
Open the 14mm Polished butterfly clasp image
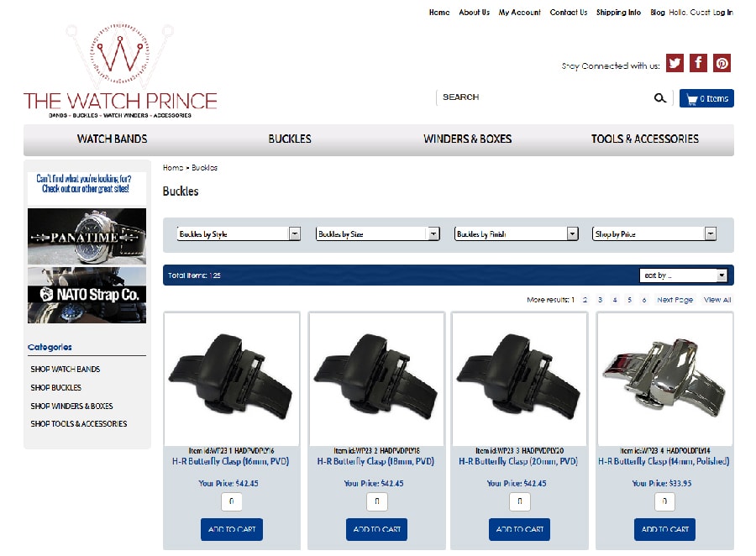click(x=665, y=379)
